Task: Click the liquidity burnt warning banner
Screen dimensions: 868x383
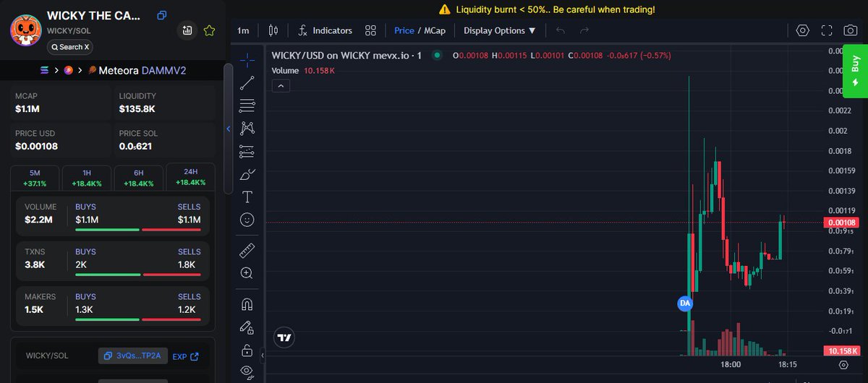Action: coord(547,9)
